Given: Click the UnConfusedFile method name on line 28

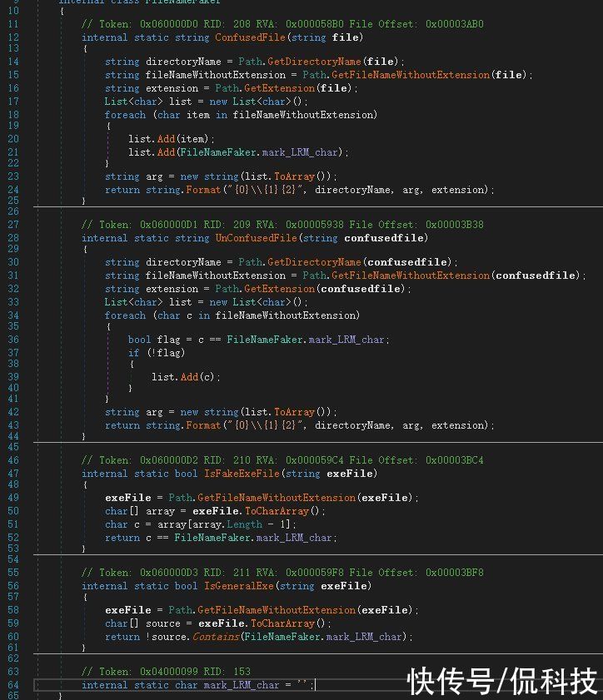Looking at the screenshot, I should 256,238.
